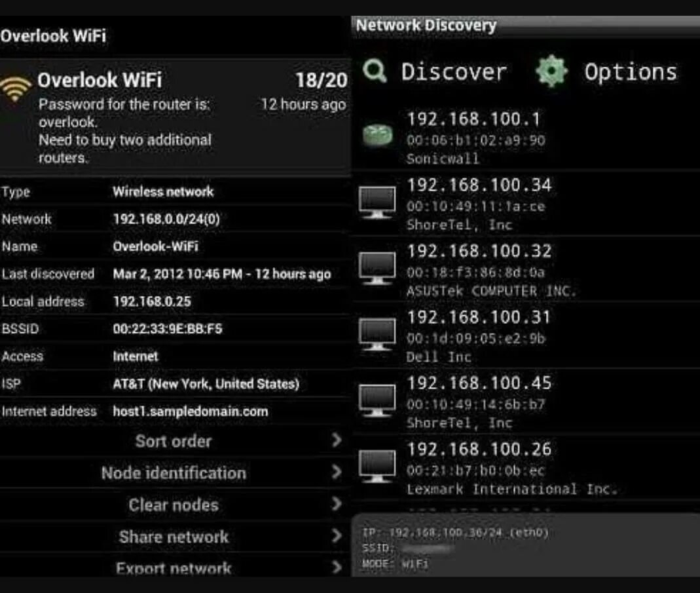Screen dimensions: 700x593
Task: Select the Export network option
Action: coord(174,568)
